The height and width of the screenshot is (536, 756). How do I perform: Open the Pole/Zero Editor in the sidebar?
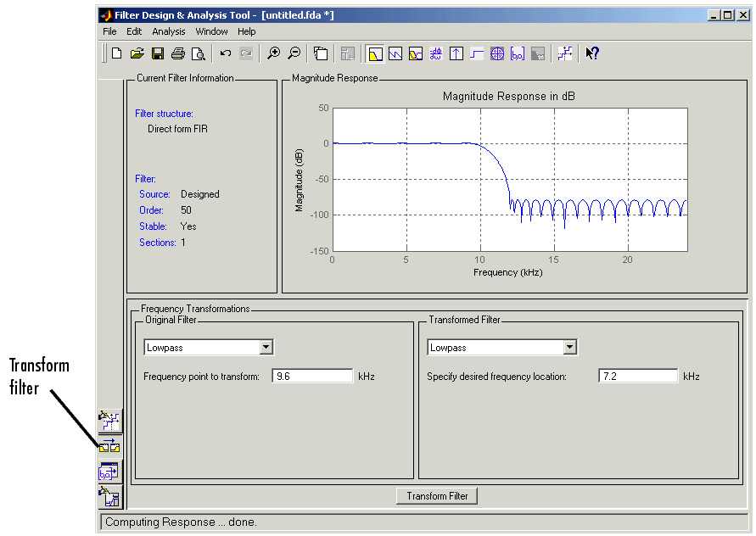coord(109,420)
